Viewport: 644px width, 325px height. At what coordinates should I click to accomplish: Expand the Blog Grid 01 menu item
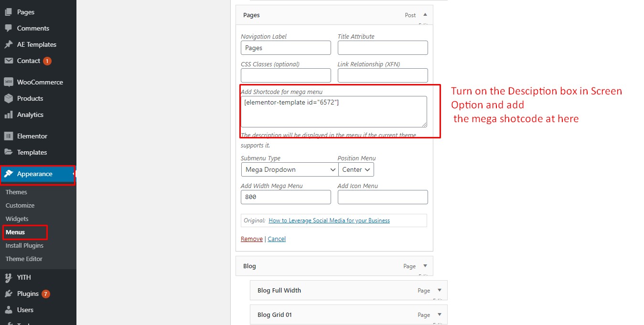pyautogui.click(x=440, y=315)
